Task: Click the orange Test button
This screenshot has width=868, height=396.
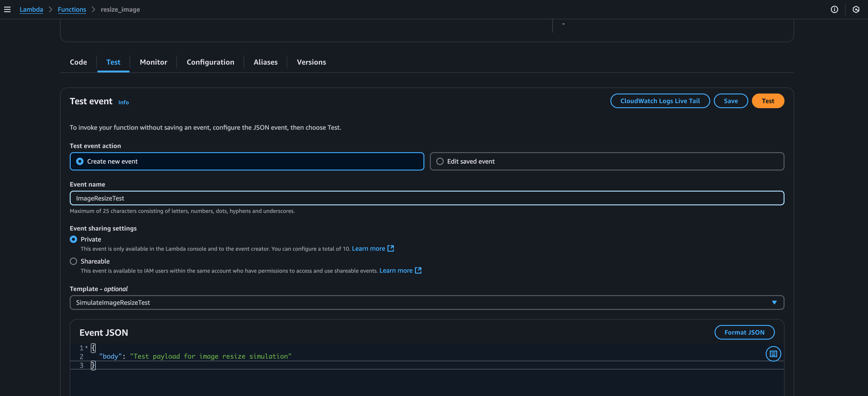Action: pos(768,101)
